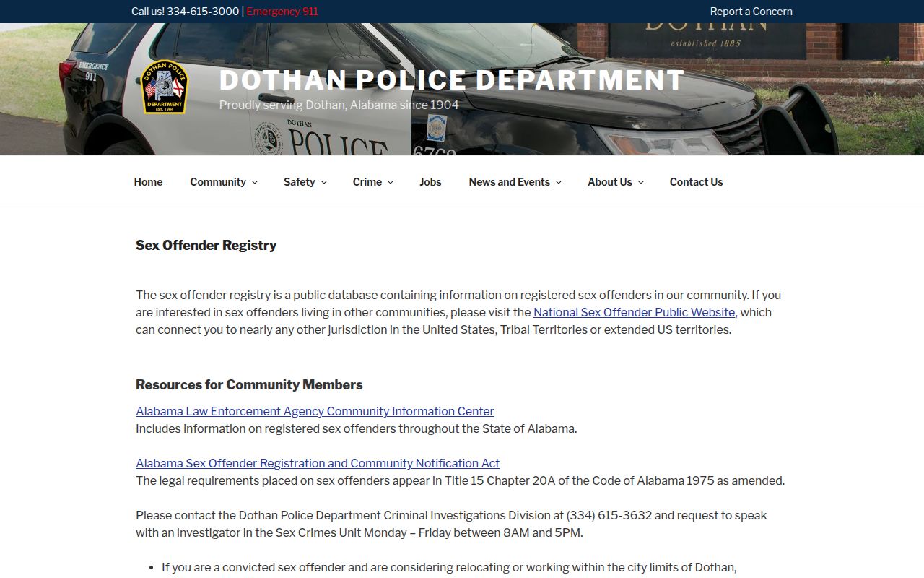Click the Report a Concern link
Screen dimensions: 924x578
(x=751, y=12)
